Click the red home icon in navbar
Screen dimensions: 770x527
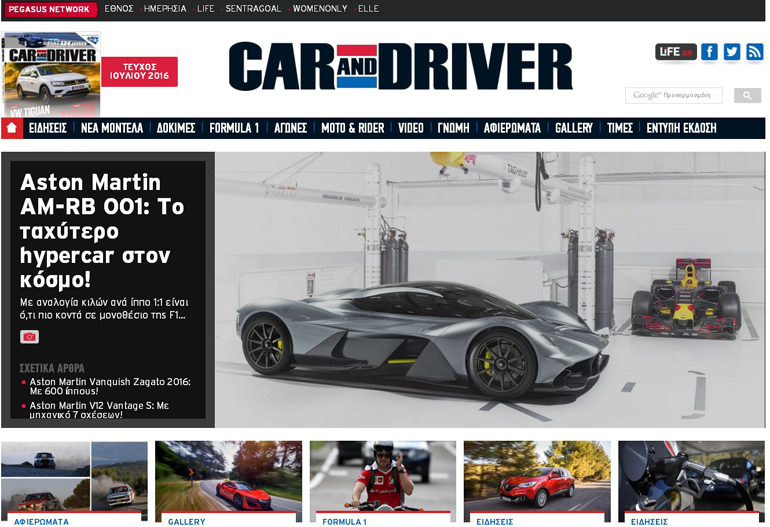point(12,128)
